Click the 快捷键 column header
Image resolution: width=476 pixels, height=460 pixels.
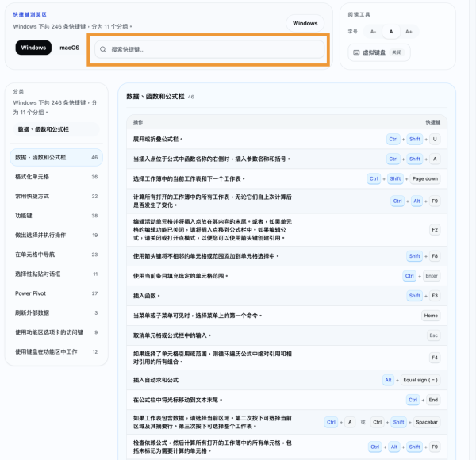[x=433, y=122]
